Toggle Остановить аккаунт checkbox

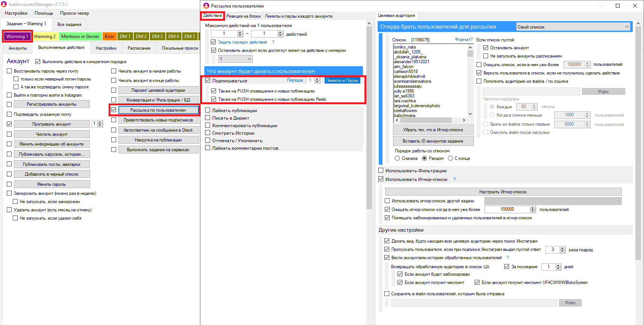coord(485,48)
